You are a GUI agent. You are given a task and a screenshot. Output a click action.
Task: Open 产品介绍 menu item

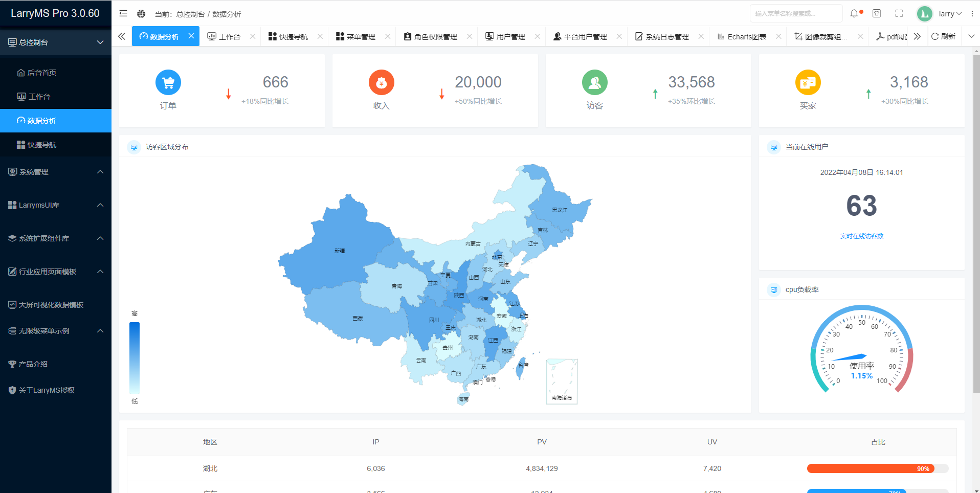[x=56, y=364]
